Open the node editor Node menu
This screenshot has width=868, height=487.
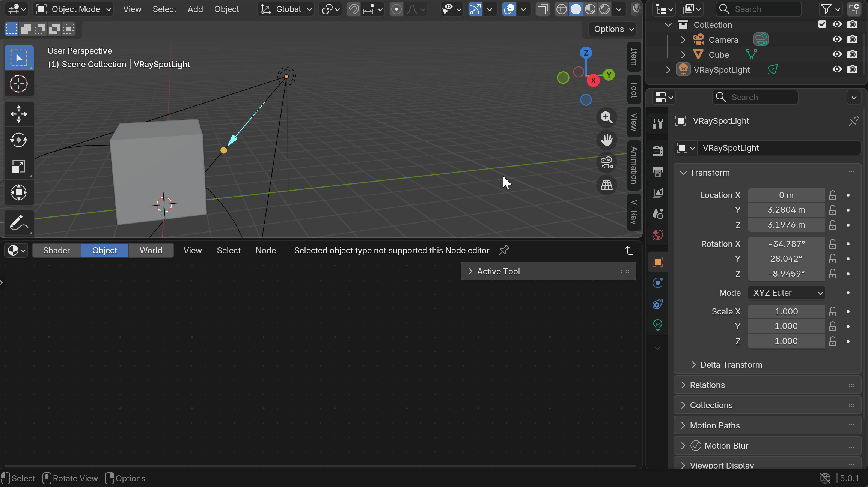[266, 250]
